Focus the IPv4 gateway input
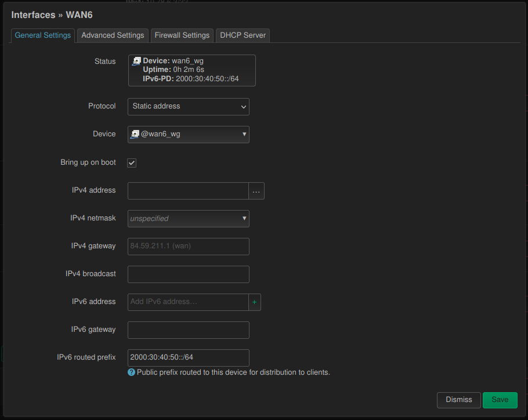 [x=188, y=247]
